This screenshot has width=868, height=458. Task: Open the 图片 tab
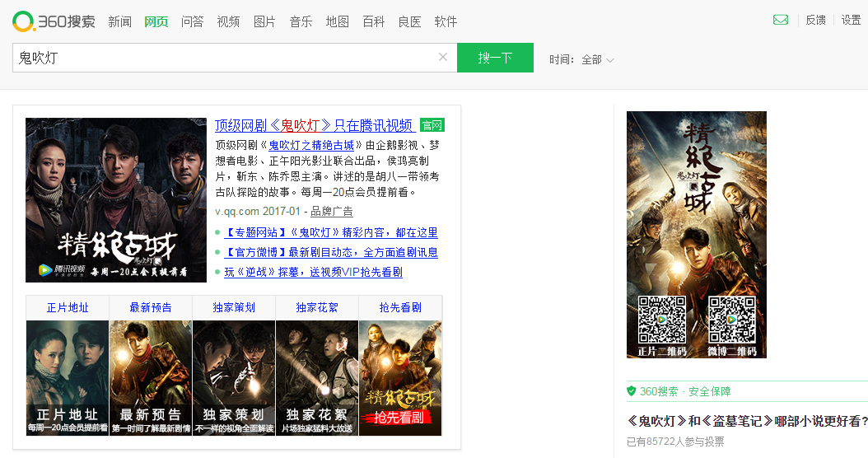tap(264, 21)
